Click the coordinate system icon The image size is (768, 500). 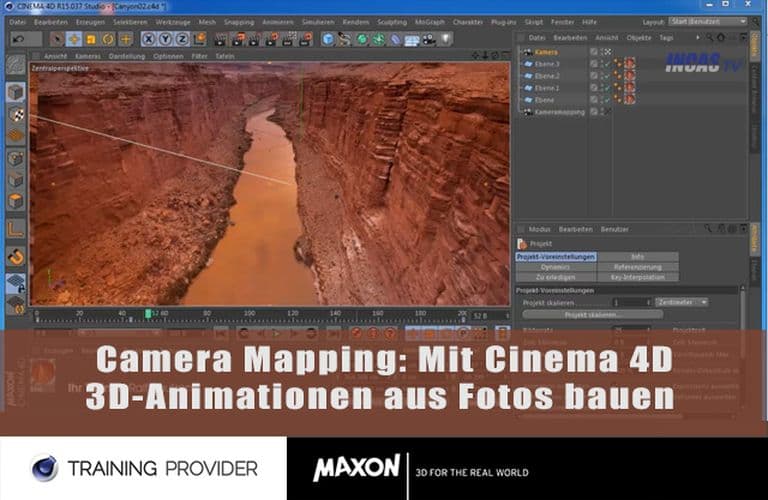[199, 39]
